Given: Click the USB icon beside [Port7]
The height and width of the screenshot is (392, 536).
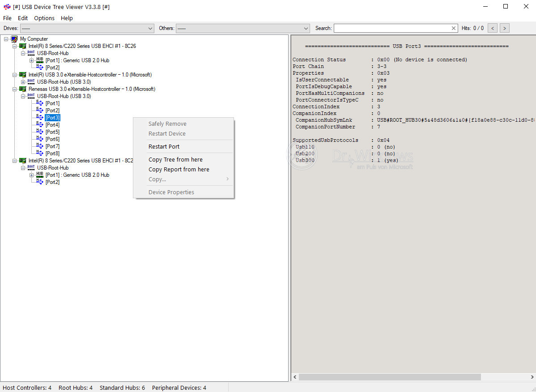Looking at the screenshot, I should pos(40,146).
